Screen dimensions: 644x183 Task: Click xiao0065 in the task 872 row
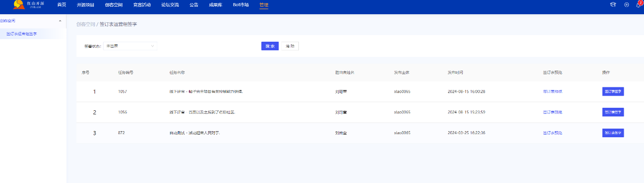(402, 133)
